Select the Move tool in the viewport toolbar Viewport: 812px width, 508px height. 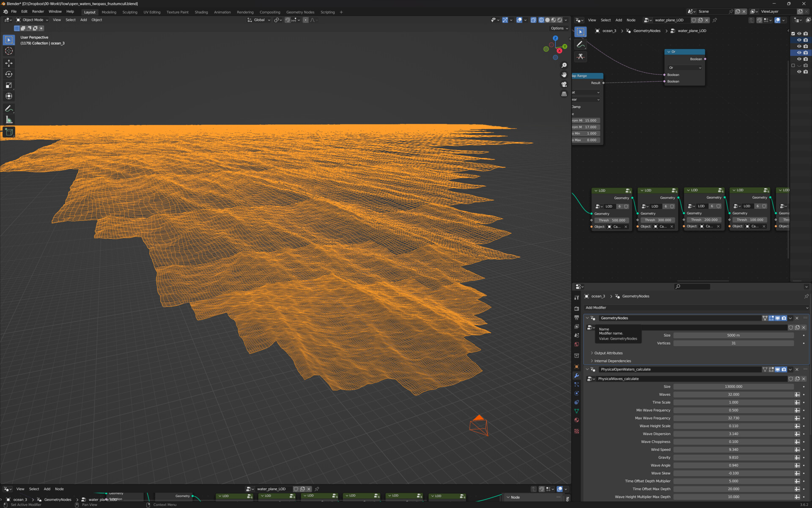[8, 63]
